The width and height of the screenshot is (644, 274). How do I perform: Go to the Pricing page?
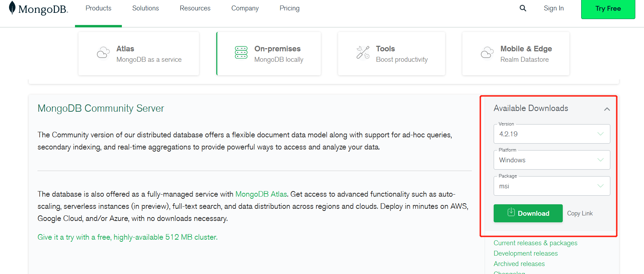[290, 8]
